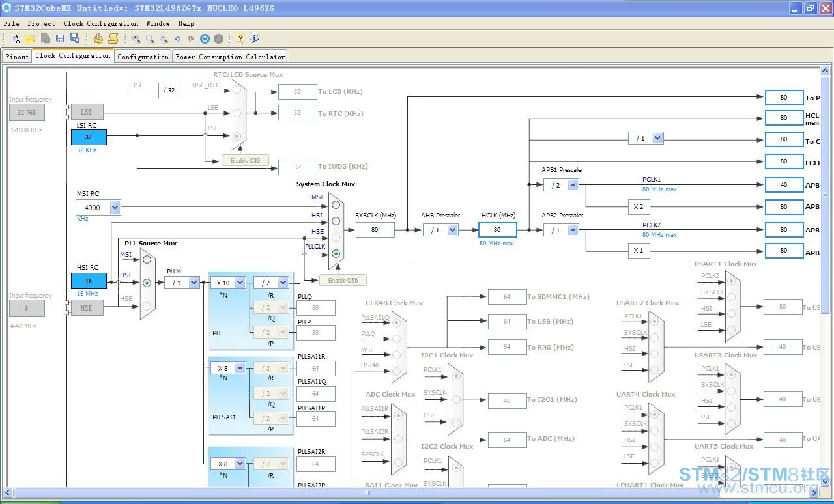The image size is (834, 504).
Task: Select HSI in PLL Source Mux
Action: click(x=147, y=283)
